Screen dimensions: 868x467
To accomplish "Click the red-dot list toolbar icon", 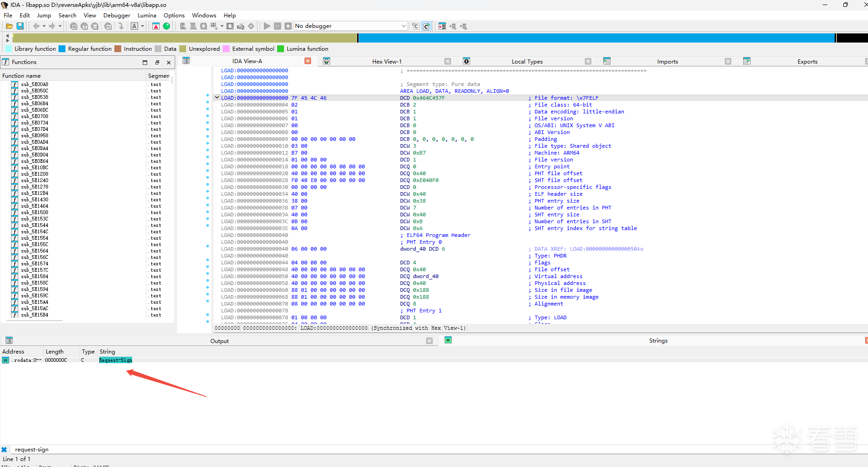I will click(x=442, y=26).
